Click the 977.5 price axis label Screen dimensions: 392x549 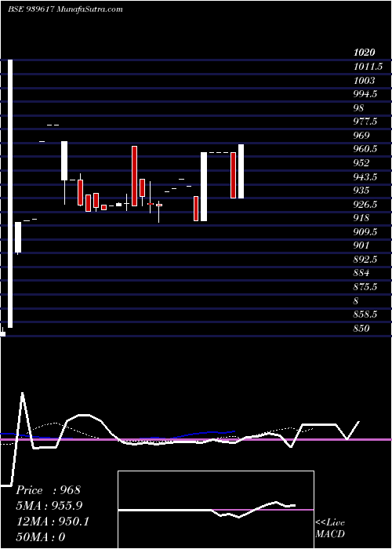click(365, 122)
